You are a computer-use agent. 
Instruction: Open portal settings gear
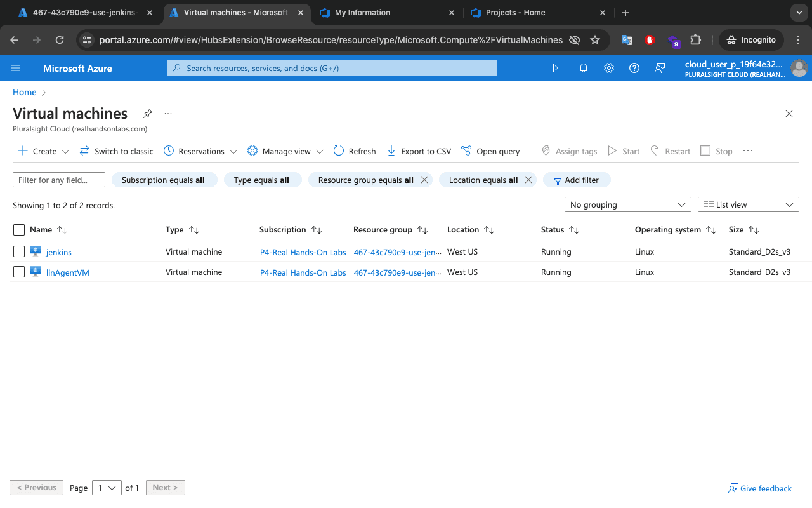609,68
